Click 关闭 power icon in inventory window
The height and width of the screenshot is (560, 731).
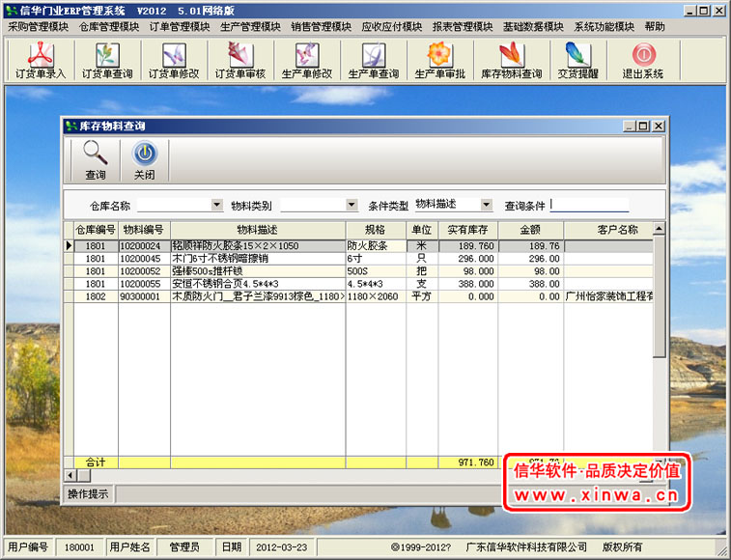coord(145,160)
